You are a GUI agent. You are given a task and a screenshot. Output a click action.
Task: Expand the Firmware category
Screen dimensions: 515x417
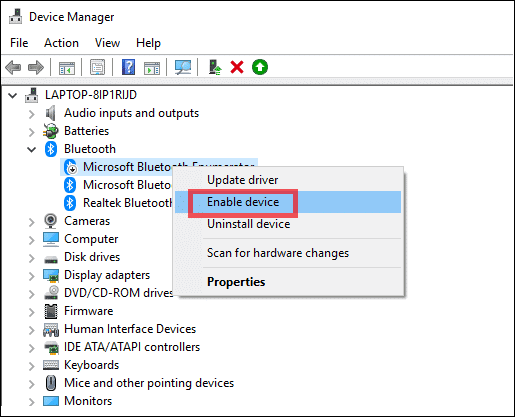tap(32, 312)
